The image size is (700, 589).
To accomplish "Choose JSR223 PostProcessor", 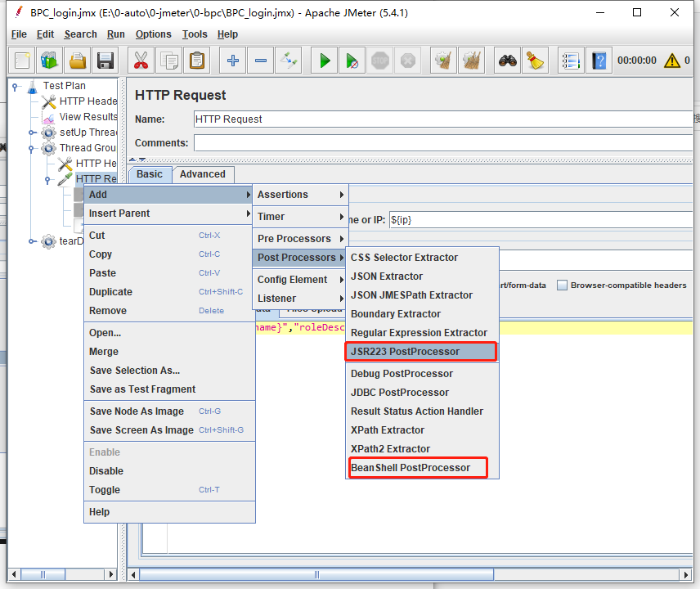I will 420,352.
